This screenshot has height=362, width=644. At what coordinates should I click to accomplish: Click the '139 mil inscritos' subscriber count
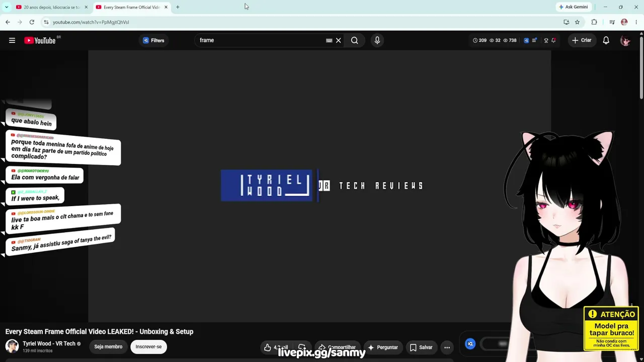point(38,351)
